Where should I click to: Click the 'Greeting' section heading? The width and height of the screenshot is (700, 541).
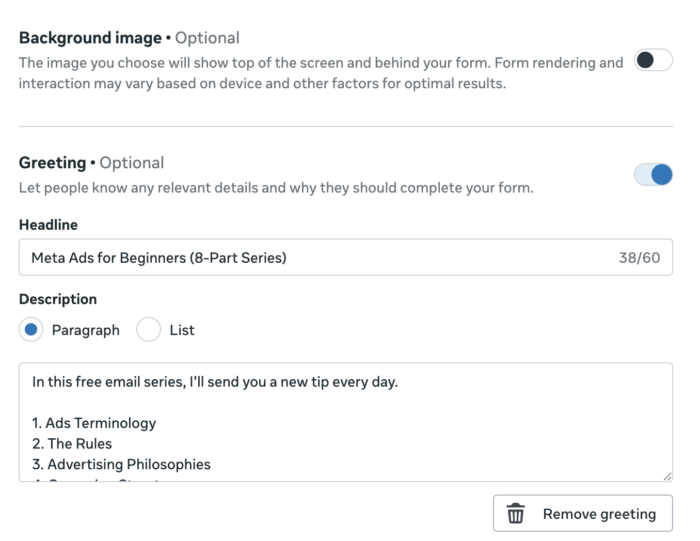pos(52,163)
